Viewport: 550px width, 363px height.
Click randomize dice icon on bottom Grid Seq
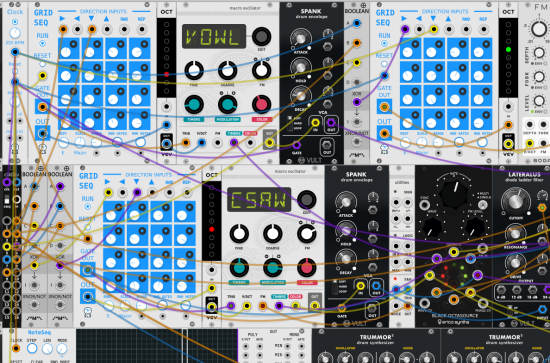88,311
